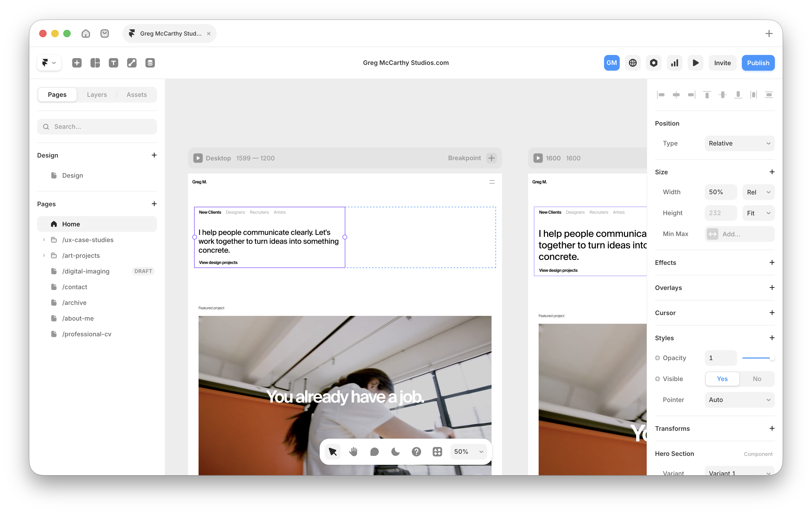Open the /digital-imaging draft page

tap(97, 271)
